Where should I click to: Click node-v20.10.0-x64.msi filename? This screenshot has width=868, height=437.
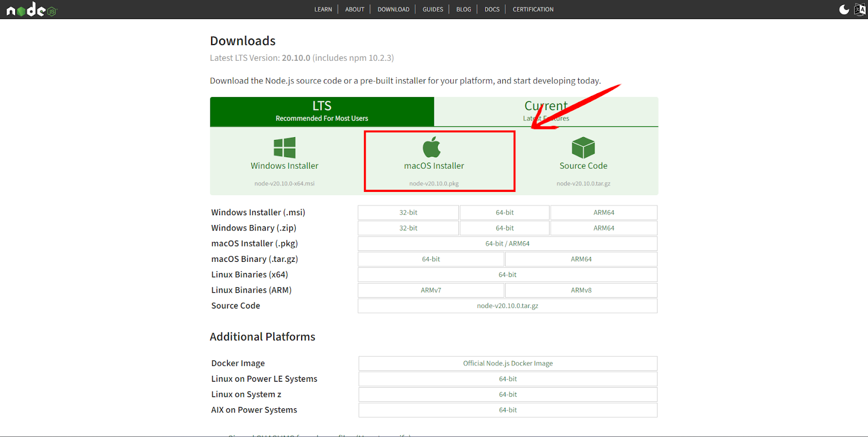(284, 184)
